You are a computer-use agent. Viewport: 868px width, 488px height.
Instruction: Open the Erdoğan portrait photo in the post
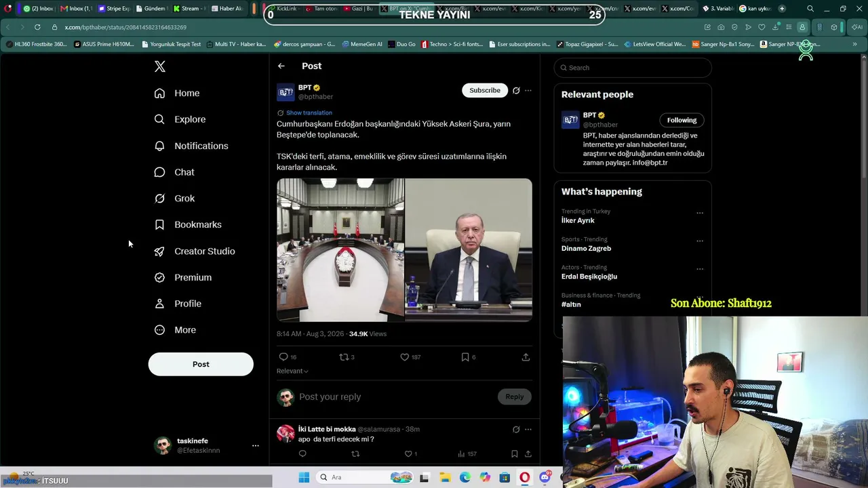(x=469, y=250)
